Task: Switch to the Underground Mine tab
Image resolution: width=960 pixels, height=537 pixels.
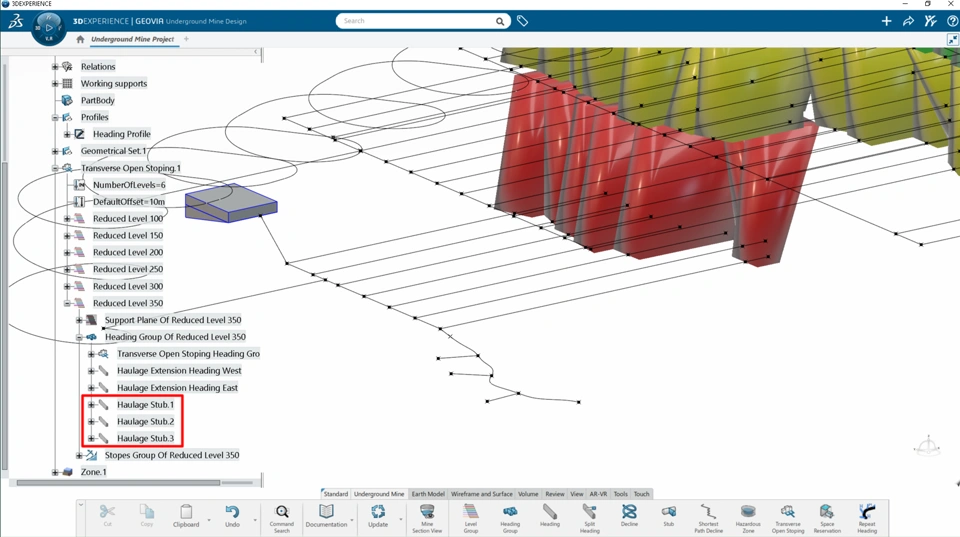Action: pos(379,494)
